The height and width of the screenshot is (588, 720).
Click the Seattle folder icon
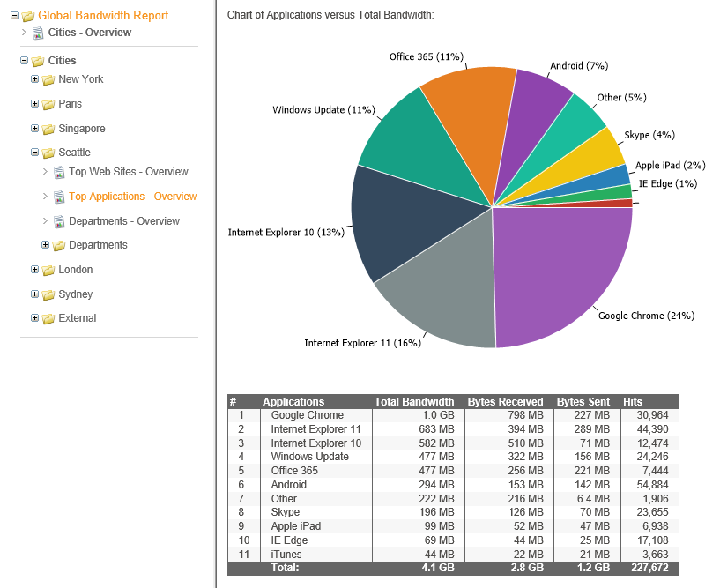click(48, 153)
